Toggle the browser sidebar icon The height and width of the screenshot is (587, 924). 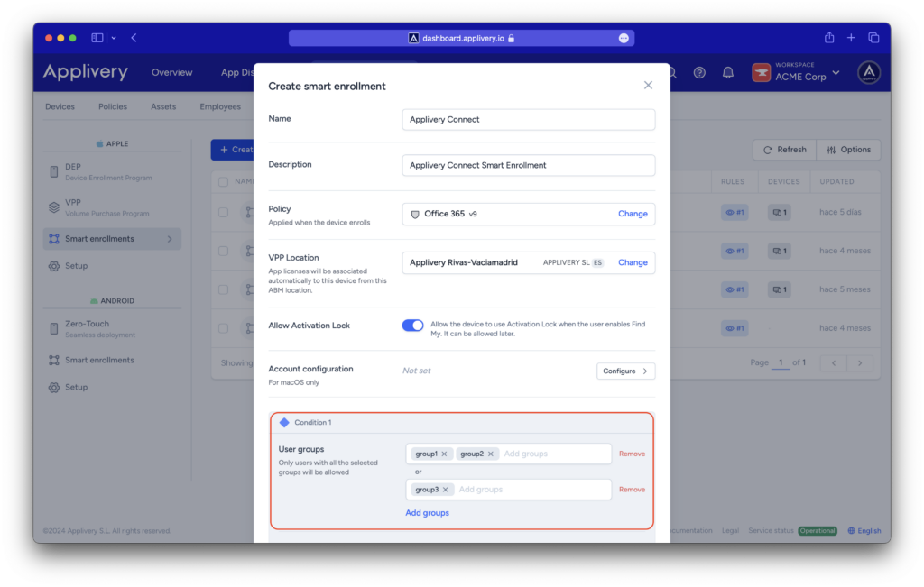coord(97,38)
